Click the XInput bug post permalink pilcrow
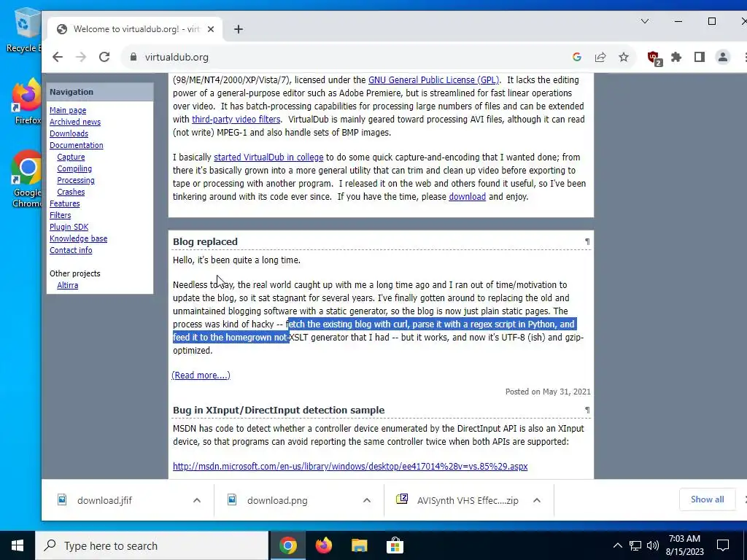This screenshot has height=560, width=747. pyautogui.click(x=587, y=410)
